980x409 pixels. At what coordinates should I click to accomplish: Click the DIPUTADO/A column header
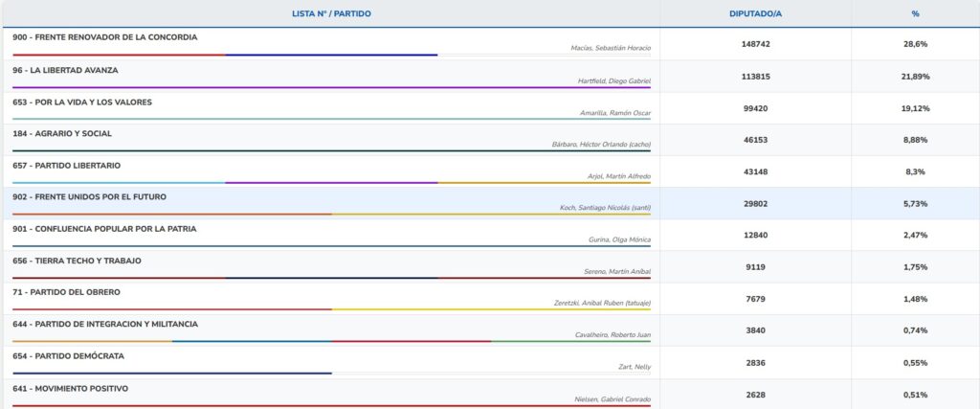pyautogui.click(x=756, y=13)
